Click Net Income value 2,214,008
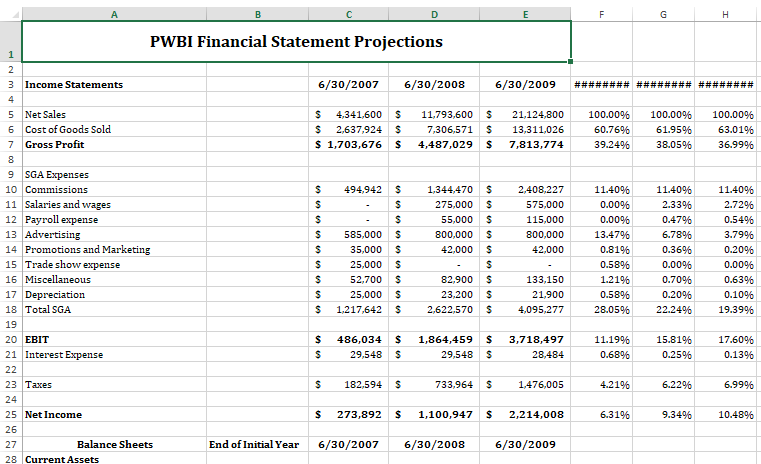 click(x=536, y=414)
